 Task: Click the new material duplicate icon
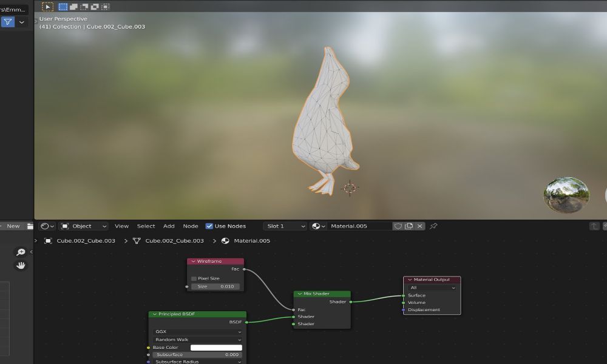(409, 226)
